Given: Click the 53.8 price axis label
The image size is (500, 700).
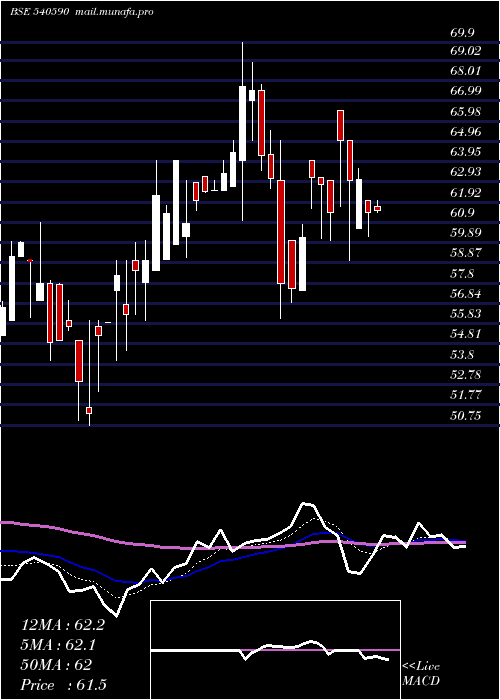Looking at the screenshot, I should [462, 354].
